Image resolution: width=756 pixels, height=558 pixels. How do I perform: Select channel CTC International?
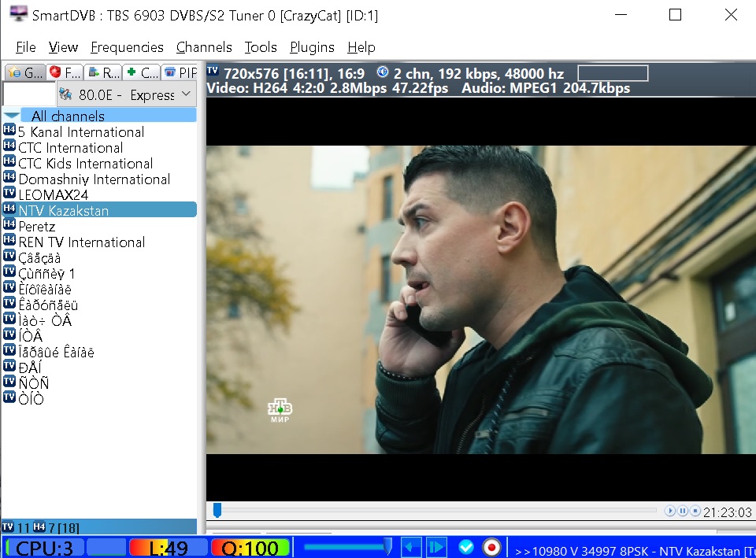pyautogui.click(x=70, y=148)
